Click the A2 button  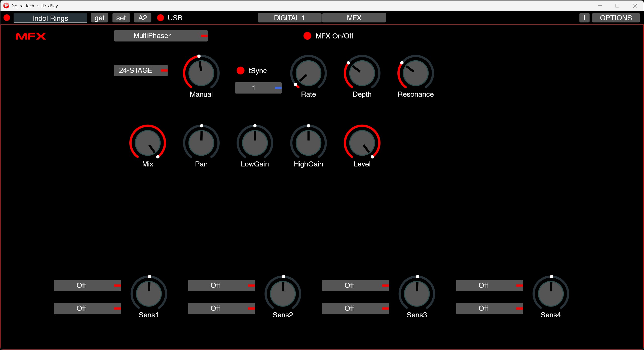143,18
